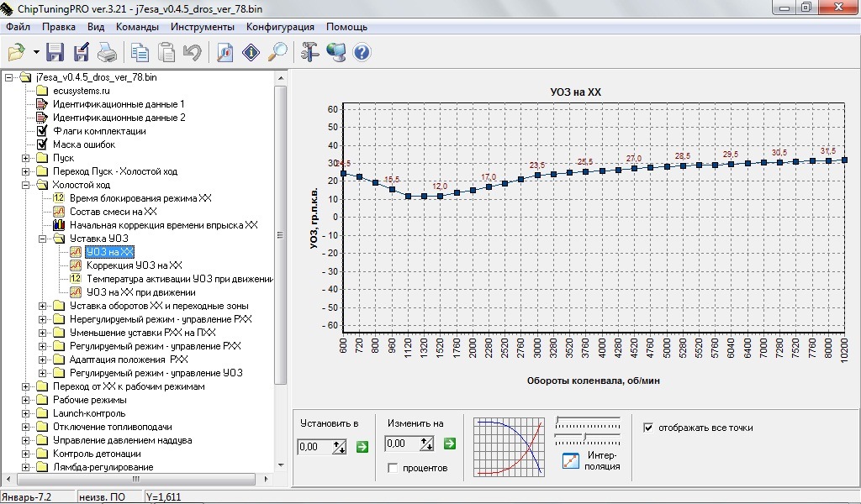The height and width of the screenshot is (504, 861).
Task: Toggle the 'Флаги комплектации' checkbox icon
Action: pos(42,130)
